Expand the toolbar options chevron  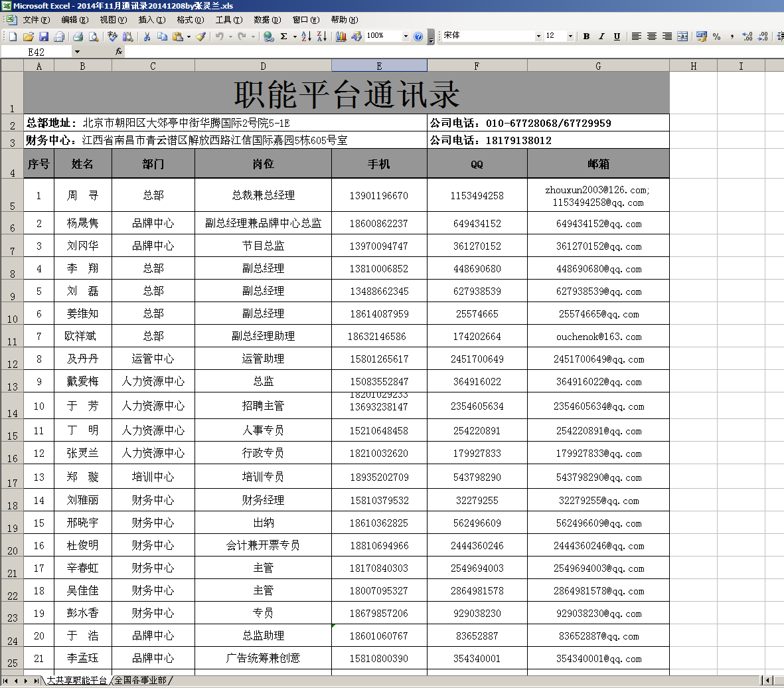(x=431, y=38)
